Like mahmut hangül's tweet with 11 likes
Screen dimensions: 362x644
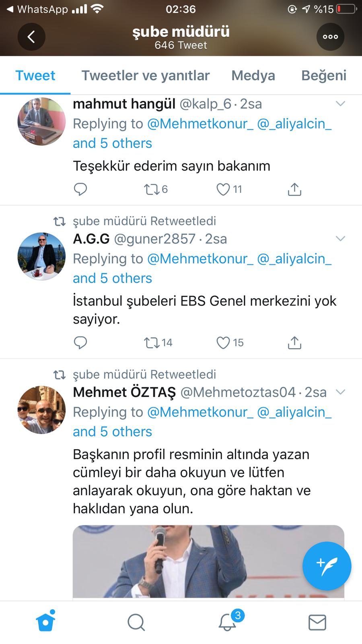223,189
